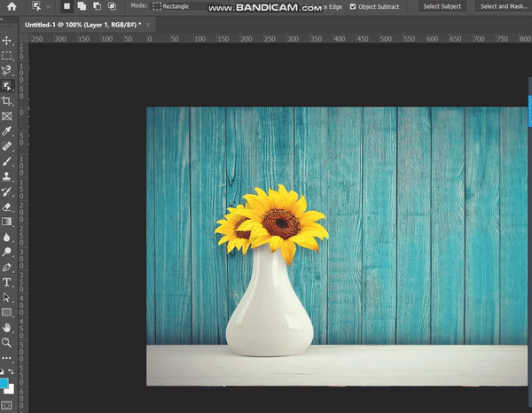Select the Brush tool
The width and height of the screenshot is (532, 413).
click(6, 161)
